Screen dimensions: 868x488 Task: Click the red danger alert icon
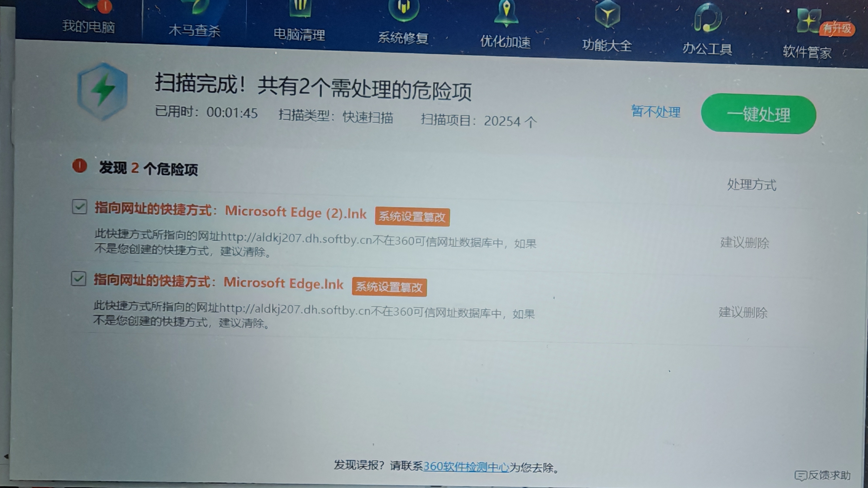80,166
